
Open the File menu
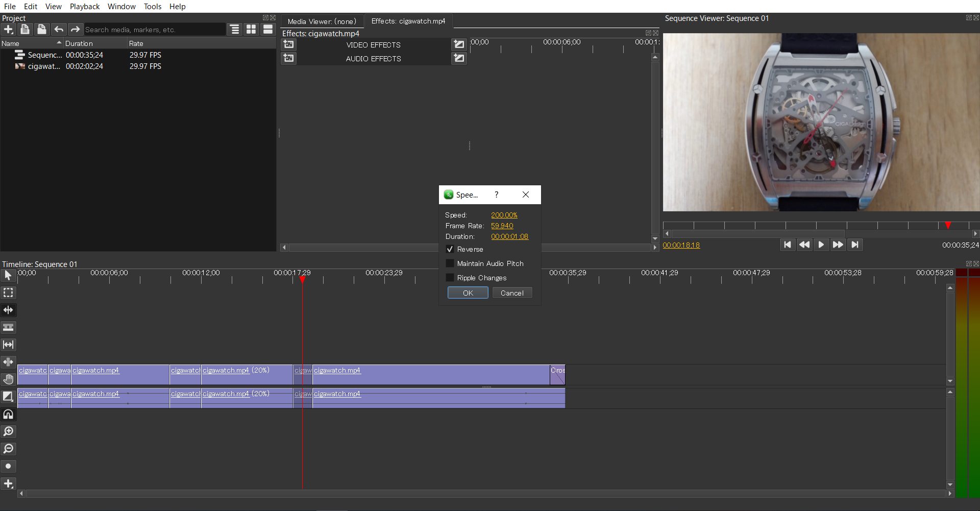10,6
